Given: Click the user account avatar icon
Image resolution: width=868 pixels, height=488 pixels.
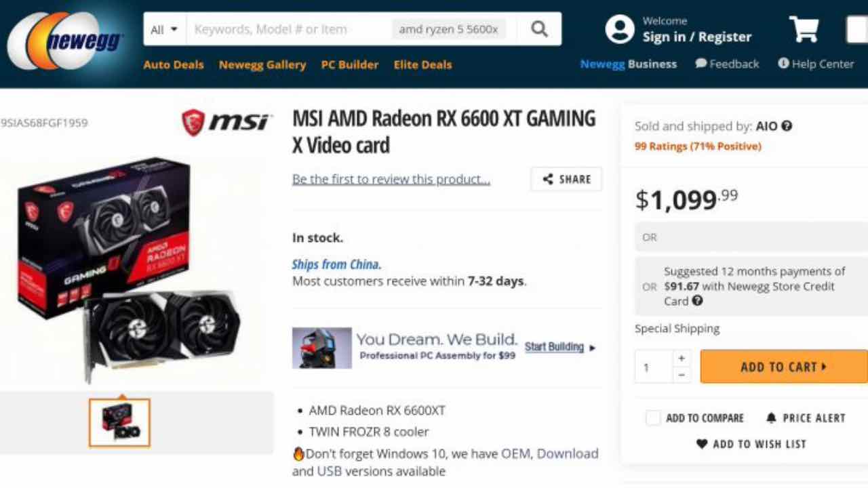Looking at the screenshot, I should coord(619,29).
